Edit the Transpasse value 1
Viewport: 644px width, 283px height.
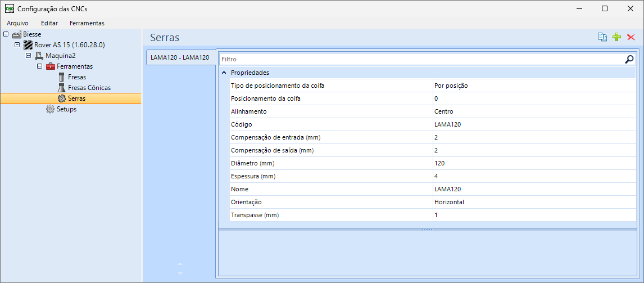[x=534, y=215]
